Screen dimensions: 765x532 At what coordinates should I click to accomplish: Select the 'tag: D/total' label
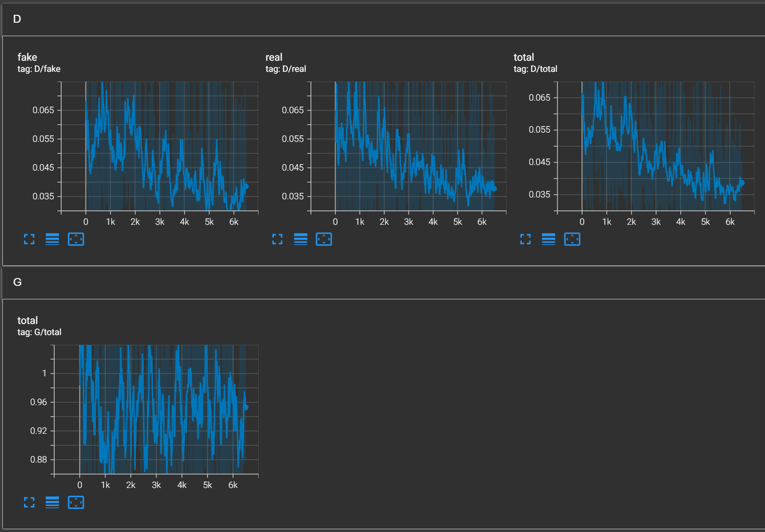point(535,69)
